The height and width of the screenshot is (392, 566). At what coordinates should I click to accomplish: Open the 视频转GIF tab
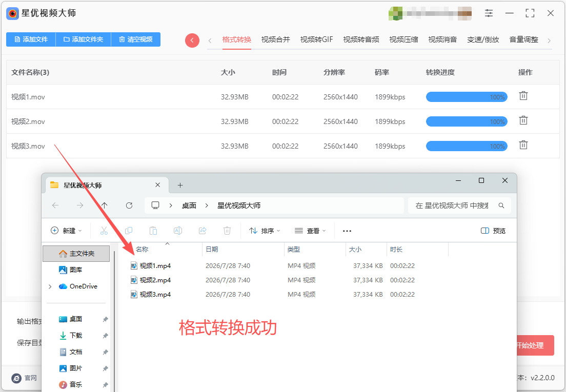[316, 39]
